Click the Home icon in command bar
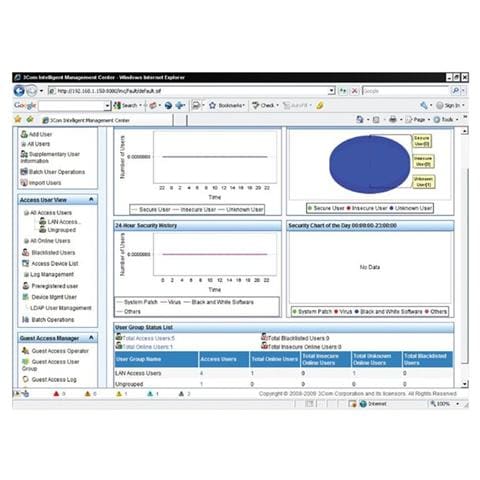 (360, 119)
